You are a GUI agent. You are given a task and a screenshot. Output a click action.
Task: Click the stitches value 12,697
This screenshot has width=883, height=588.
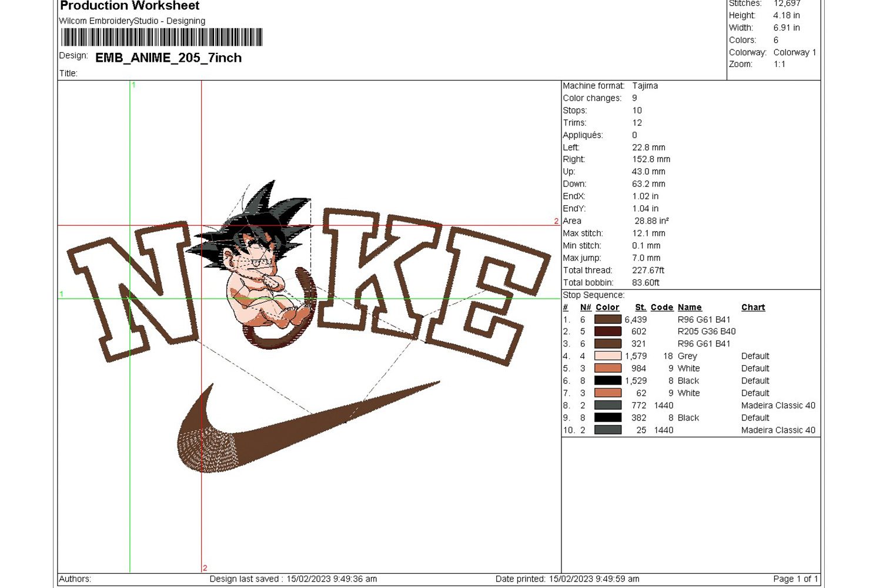click(x=787, y=4)
